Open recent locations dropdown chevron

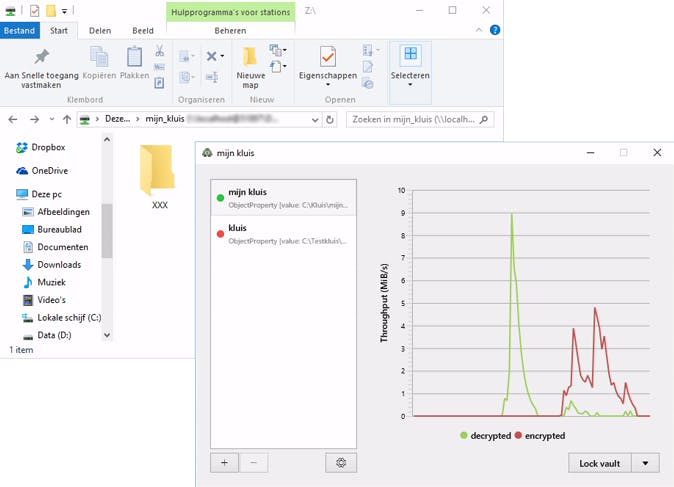pos(52,119)
